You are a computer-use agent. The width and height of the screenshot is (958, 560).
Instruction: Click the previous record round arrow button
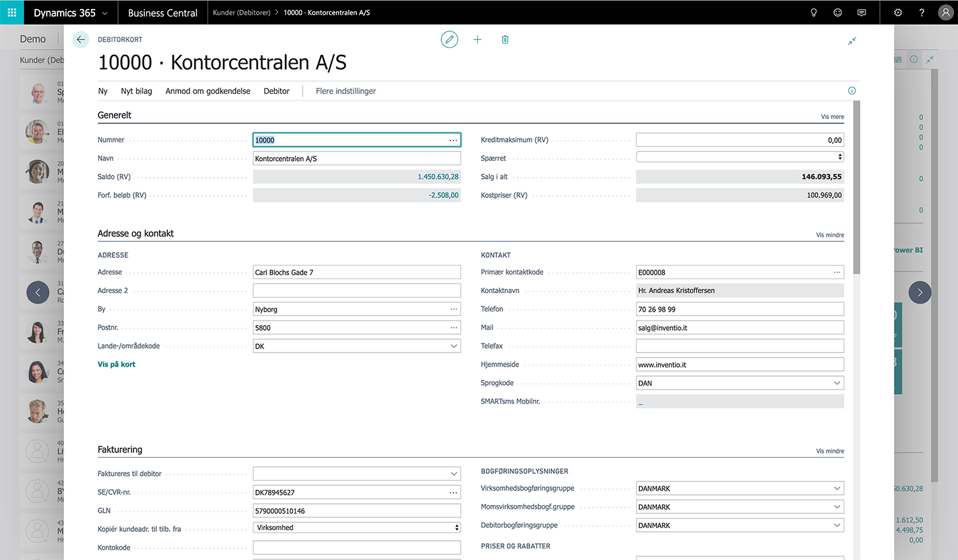click(x=38, y=292)
